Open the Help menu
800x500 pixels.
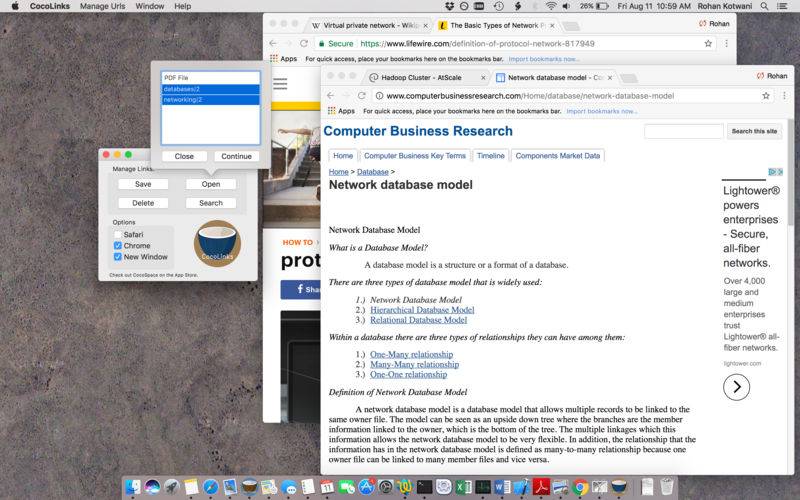click(x=183, y=6)
